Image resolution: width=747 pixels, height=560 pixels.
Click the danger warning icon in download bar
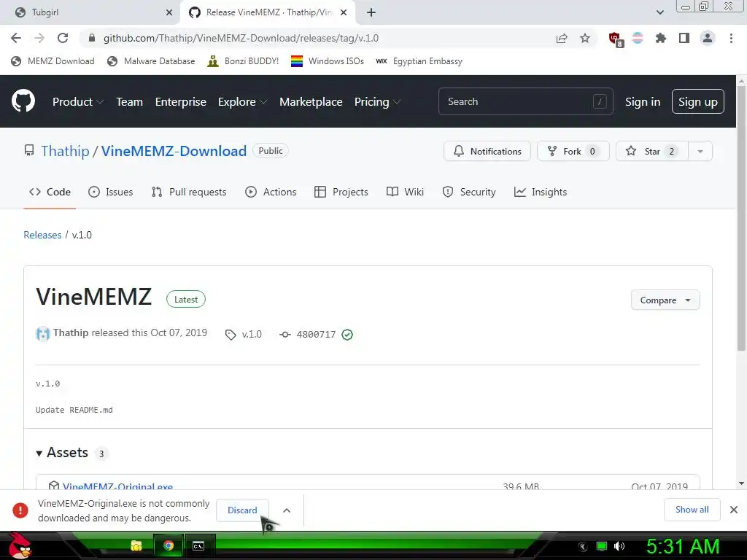(20, 510)
